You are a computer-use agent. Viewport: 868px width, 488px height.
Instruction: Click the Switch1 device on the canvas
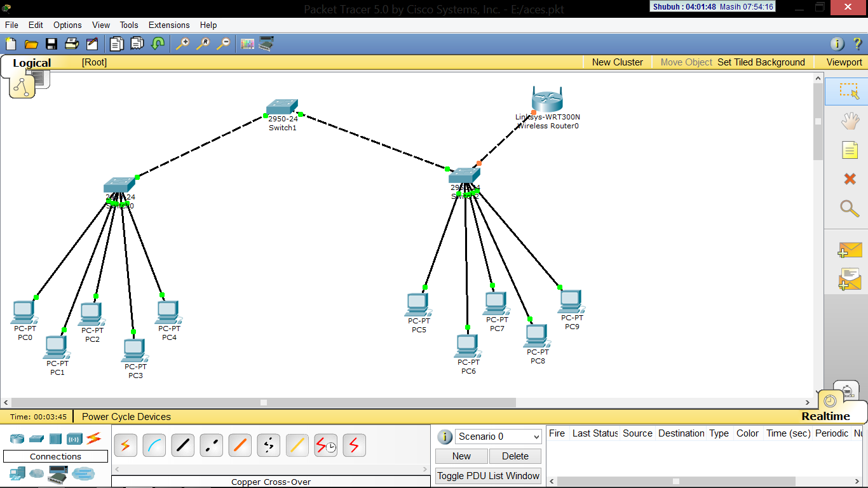282,108
